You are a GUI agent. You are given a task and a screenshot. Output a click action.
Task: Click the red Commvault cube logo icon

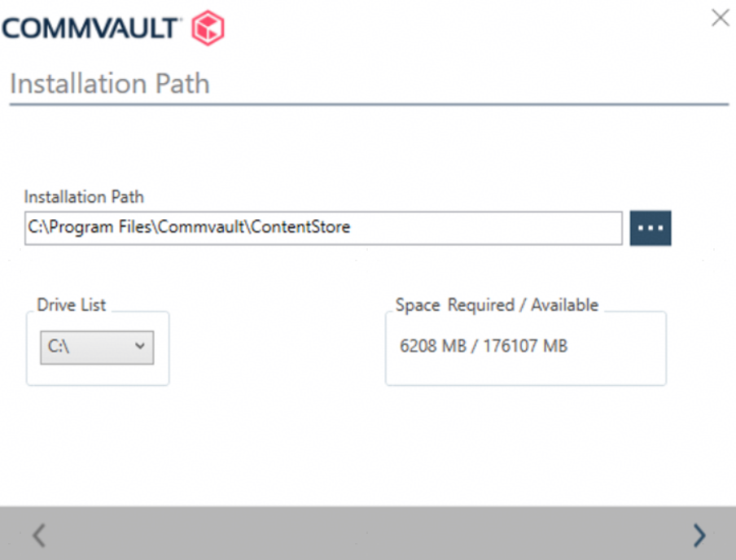pyautogui.click(x=208, y=28)
